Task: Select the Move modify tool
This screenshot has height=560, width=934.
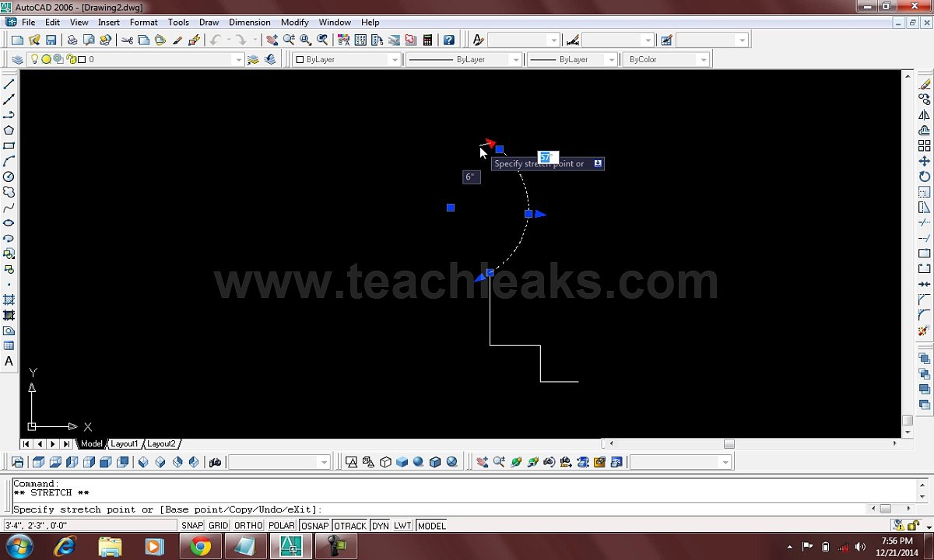Action: tap(925, 161)
